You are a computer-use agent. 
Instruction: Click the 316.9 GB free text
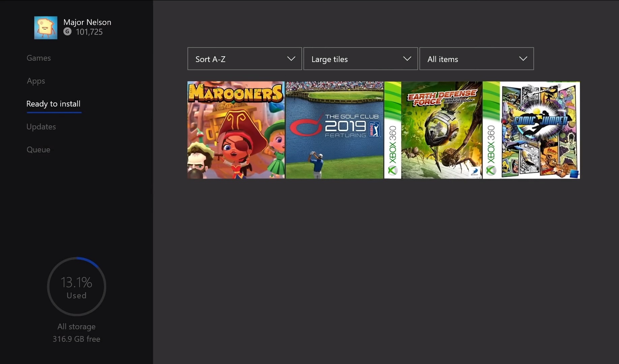click(77, 339)
